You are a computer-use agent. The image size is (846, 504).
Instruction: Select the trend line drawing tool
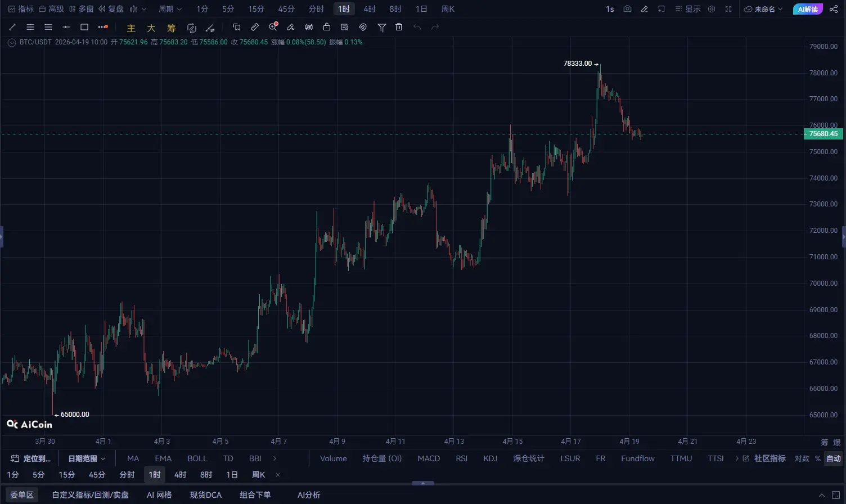(x=12, y=27)
